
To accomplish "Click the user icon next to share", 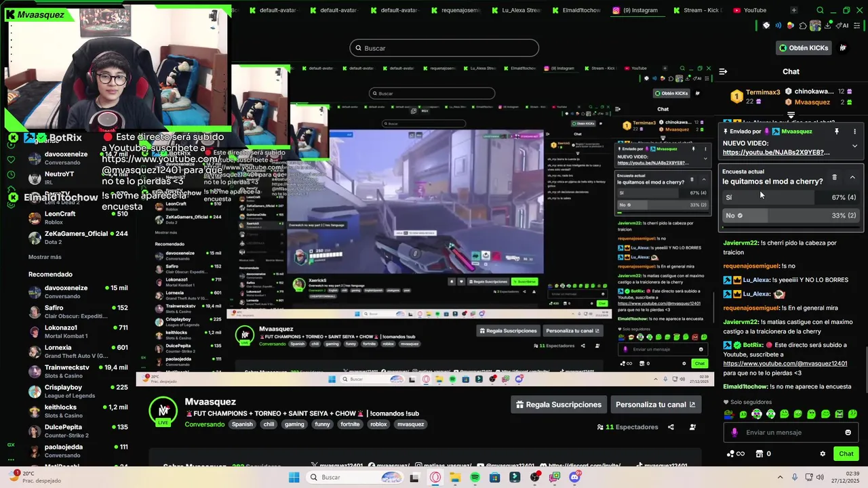I will click(692, 427).
